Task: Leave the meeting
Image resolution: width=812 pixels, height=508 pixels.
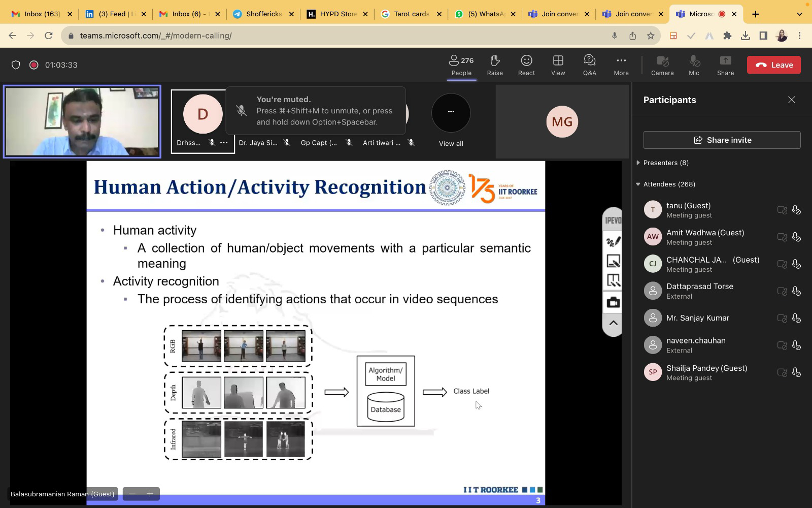Action: point(773,65)
